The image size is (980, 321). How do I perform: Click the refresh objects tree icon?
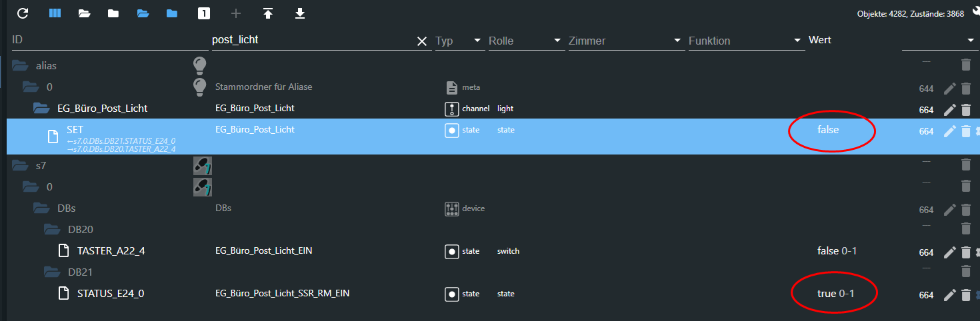point(23,13)
